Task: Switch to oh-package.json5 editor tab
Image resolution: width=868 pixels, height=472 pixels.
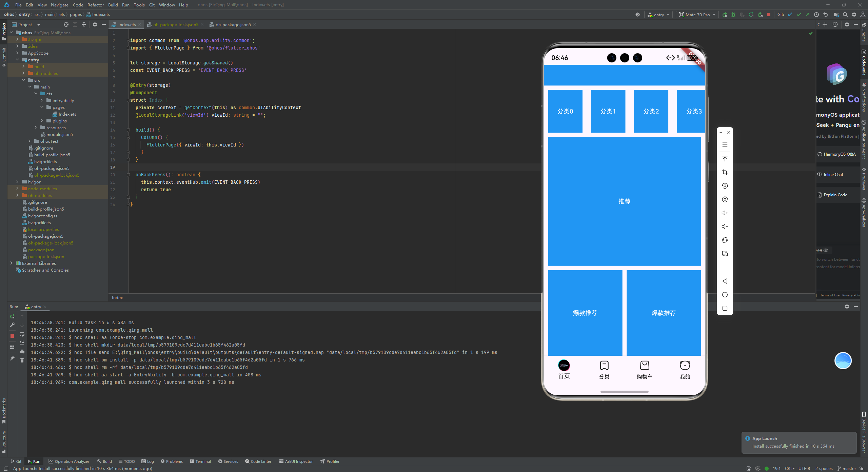Action: [x=233, y=24]
